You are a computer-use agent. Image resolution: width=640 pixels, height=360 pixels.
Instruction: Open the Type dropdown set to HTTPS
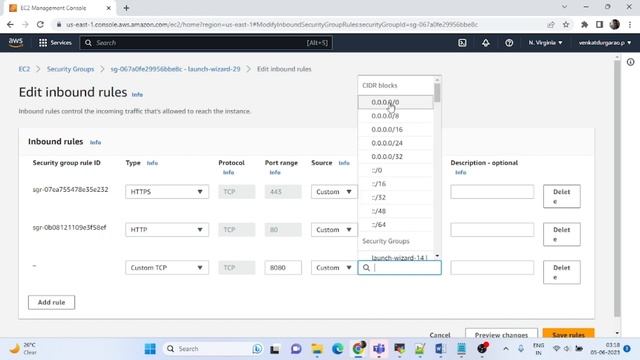coord(167,192)
